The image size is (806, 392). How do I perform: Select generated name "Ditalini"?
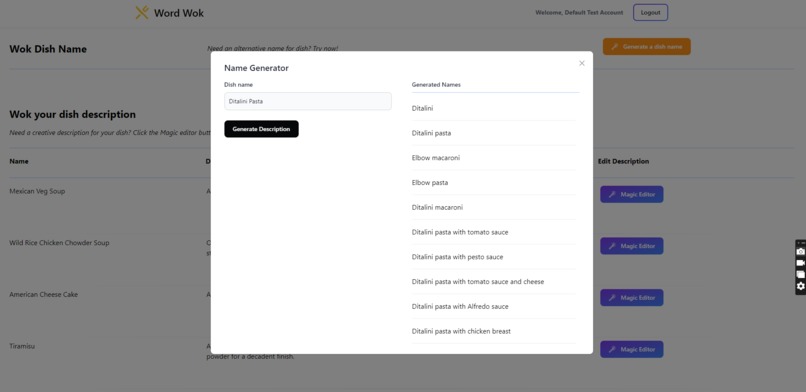(423, 108)
